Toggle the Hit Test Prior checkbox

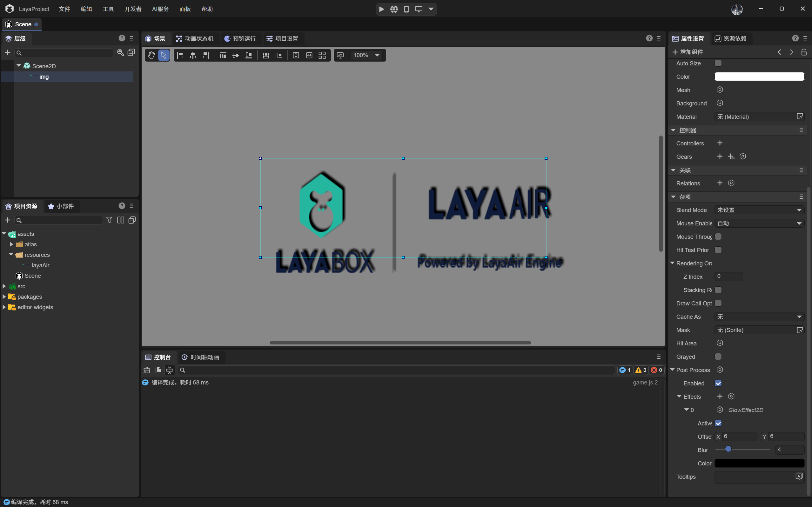point(718,250)
